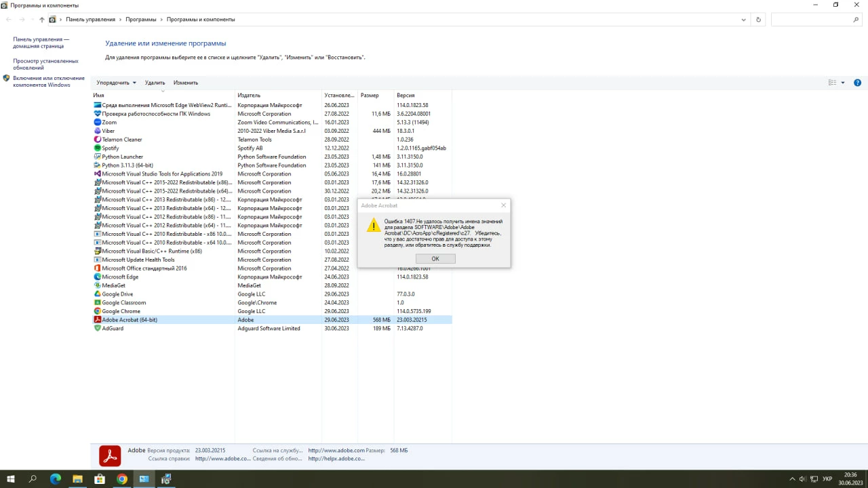
Task: Click the MediaGet program icon
Action: (97, 285)
